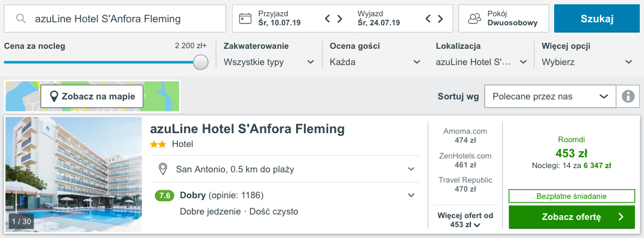This screenshot has width=644, height=238.
Task: Open the Zobacz na mapie map view
Action: tap(92, 96)
